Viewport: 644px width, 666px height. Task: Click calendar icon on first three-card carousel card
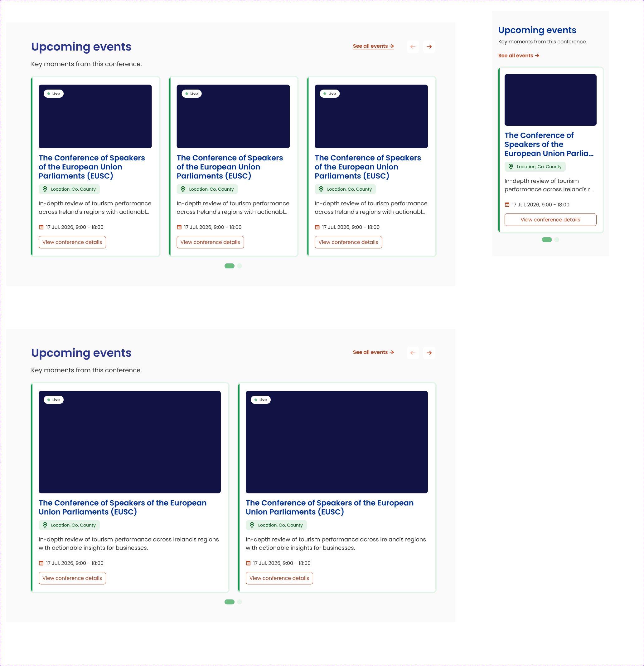(41, 227)
